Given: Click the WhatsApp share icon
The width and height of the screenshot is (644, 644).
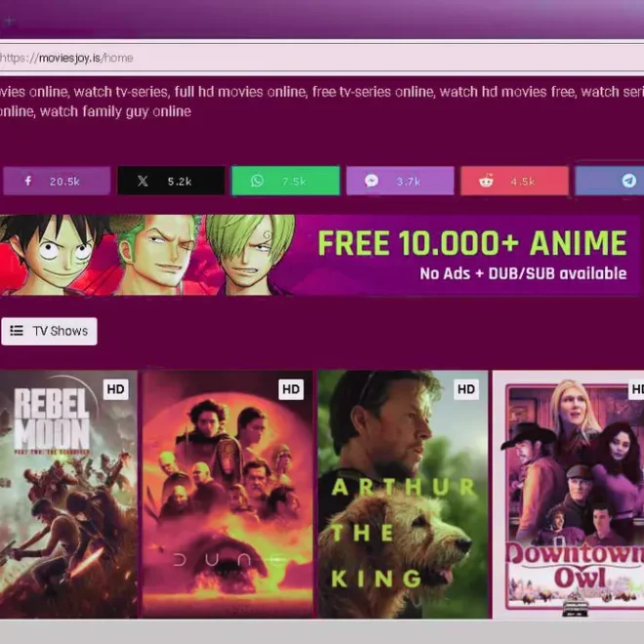Looking at the screenshot, I should (257, 181).
